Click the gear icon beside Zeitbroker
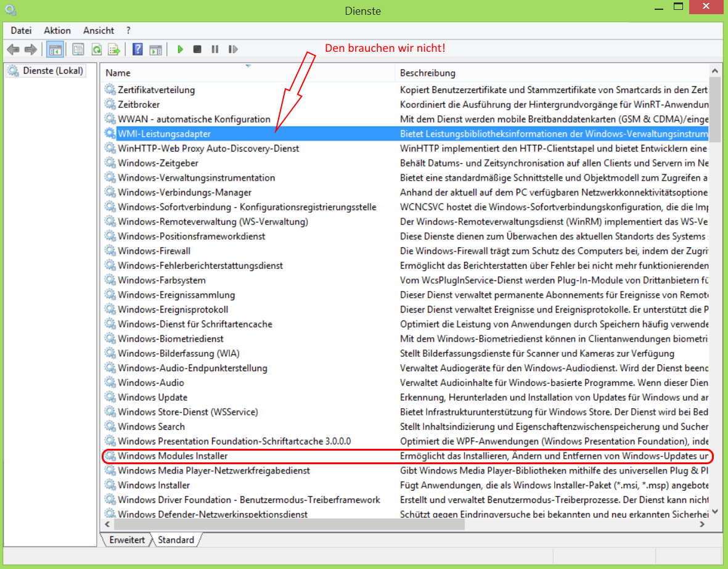 tap(110, 105)
